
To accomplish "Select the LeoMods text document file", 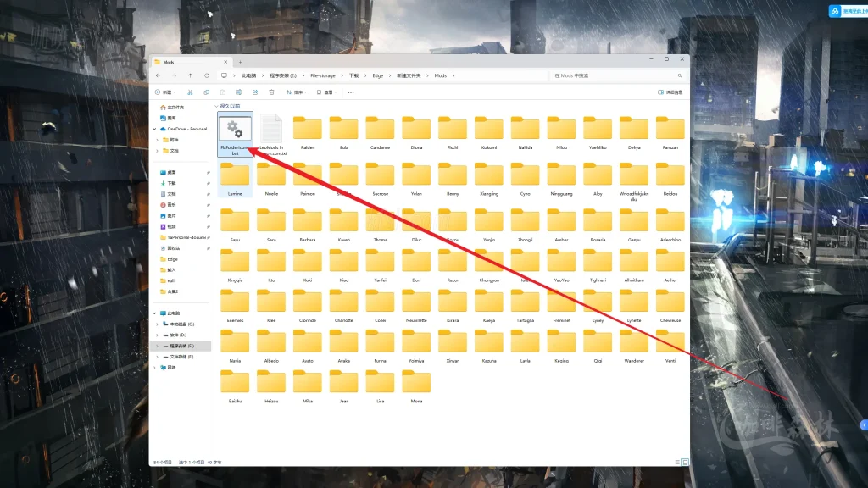I will (x=271, y=135).
